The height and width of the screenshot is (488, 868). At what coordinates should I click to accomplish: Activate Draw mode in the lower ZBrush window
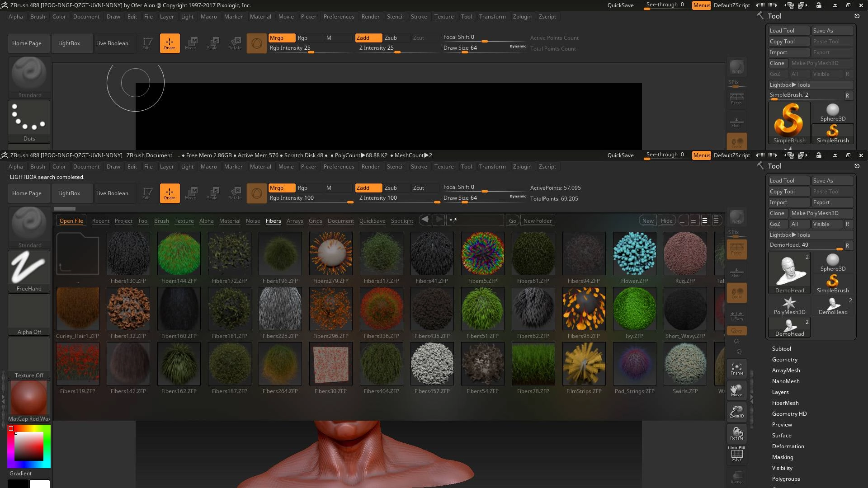coord(170,193)
